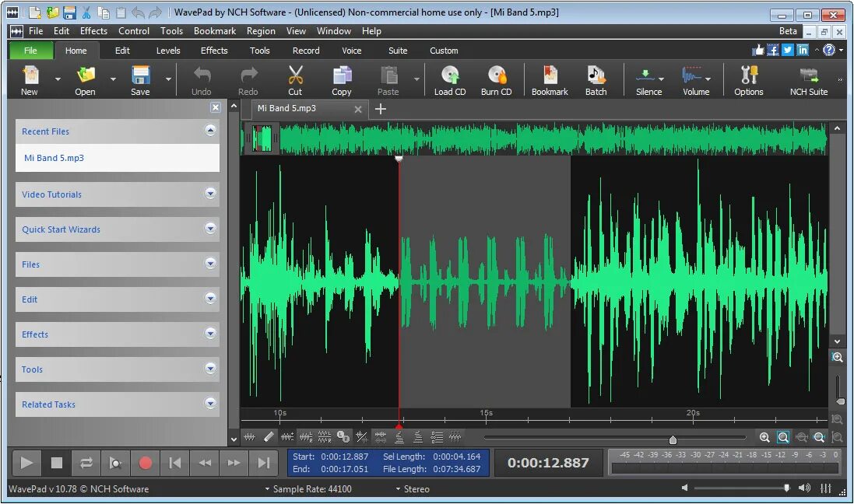Toggle the record button
Screen dimensions: 854x504
[x=145, y=463]
